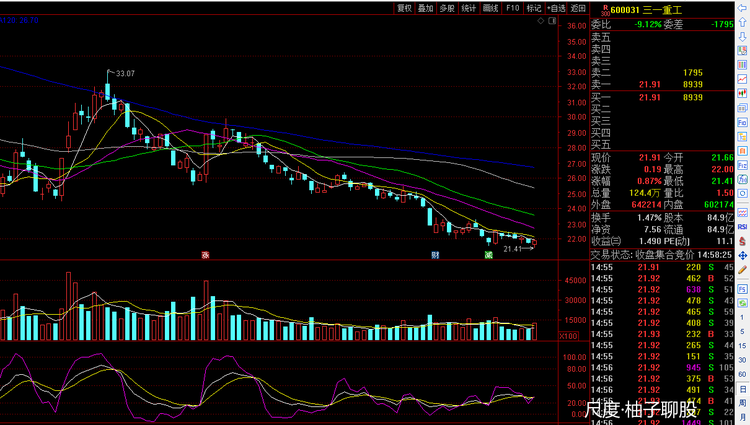Screen dimensions: 750x425
Task: Toggle the panel icon beside the diamond
Action: (x=552, y=21)
